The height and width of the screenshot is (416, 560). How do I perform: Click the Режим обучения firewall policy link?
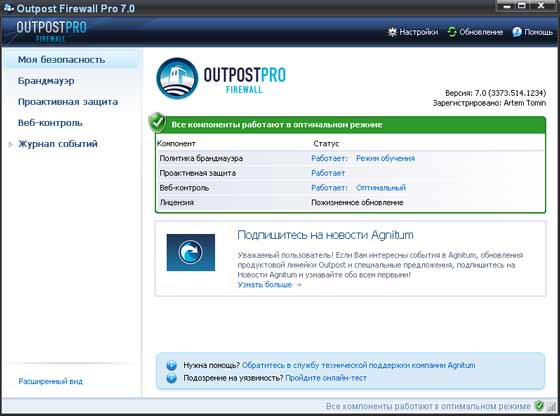(x=385, y=158)
